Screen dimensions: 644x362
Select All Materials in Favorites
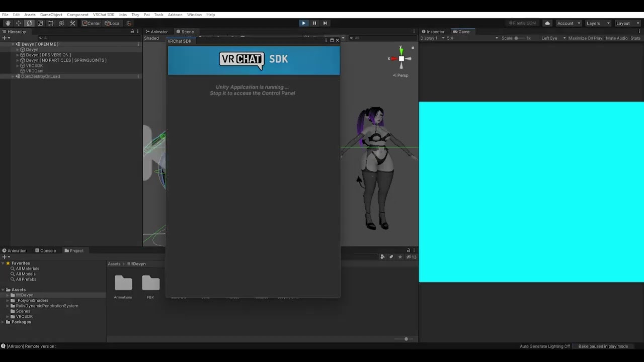[x=27, y=268]
